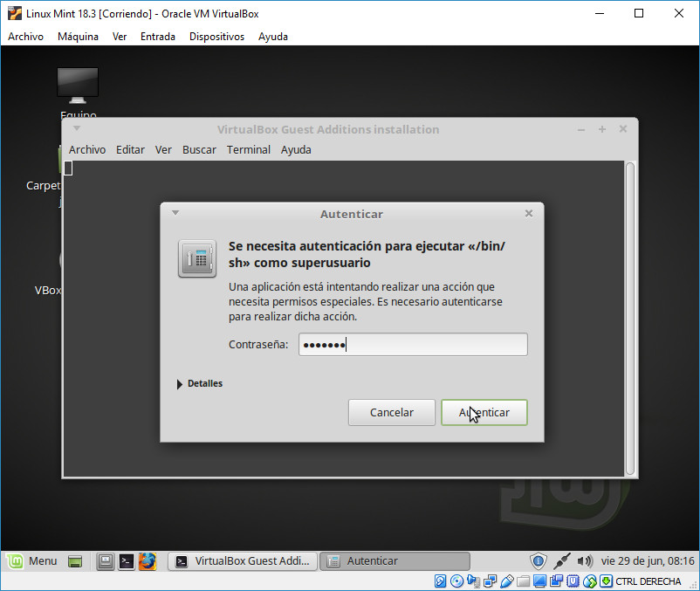Click the safe icon in Autenticar dialog
This screenshot has height=591, width=700.
tap(197, 258)
